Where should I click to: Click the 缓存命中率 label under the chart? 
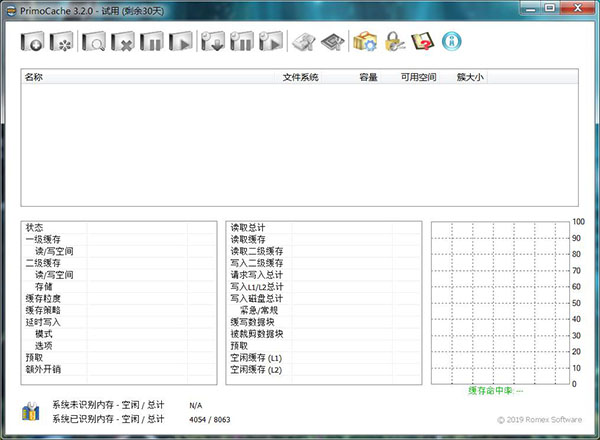coord(496,391)
